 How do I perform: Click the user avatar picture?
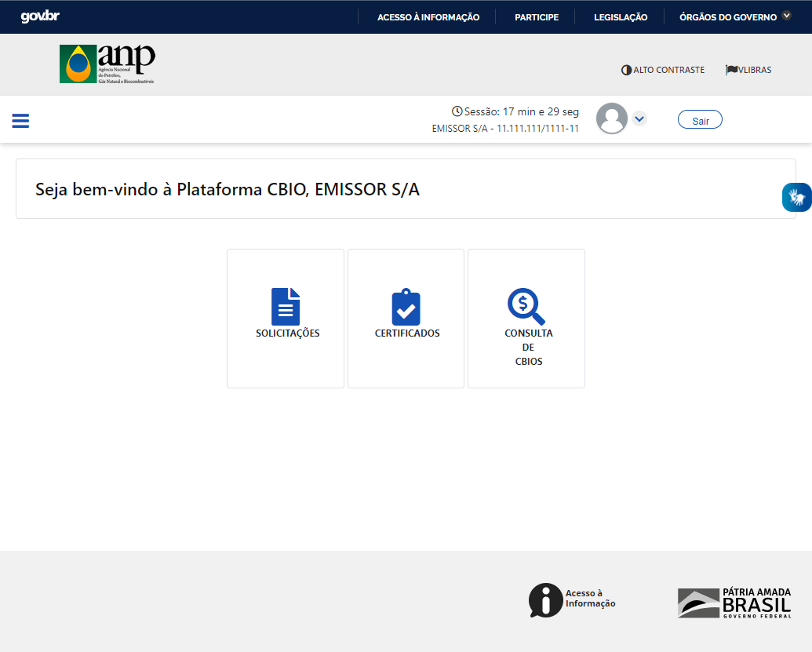(611, 118)
